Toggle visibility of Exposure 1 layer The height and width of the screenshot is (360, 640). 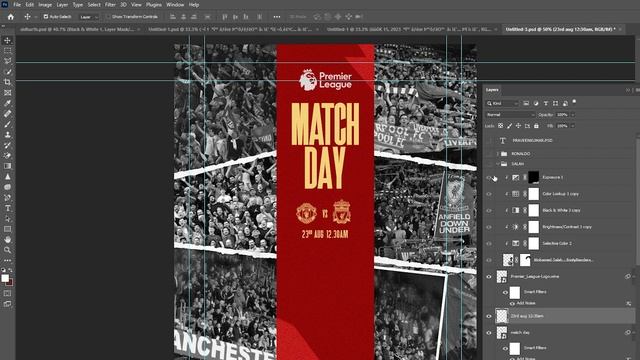pyautogui.click(x=489, y=178)
